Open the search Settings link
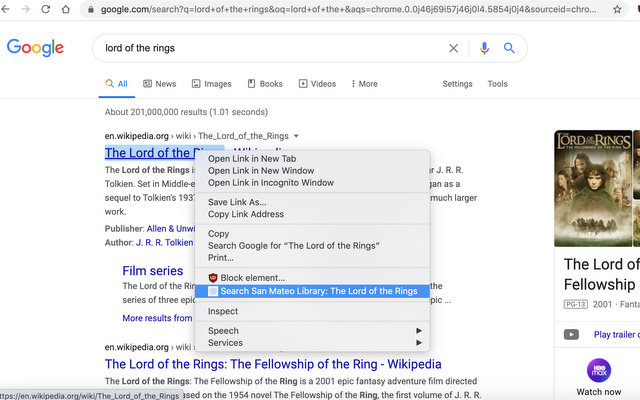Viewport: 640px width, 400px height. point(457,84)
